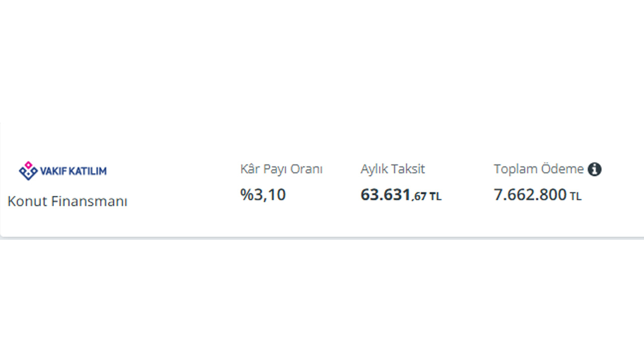Click the info icon next to Toplam Ödeme

click(x=595, y=169)
